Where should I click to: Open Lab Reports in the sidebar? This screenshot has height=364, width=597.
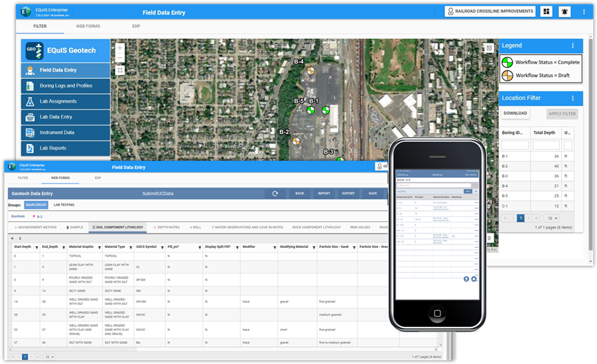(66, 148)
